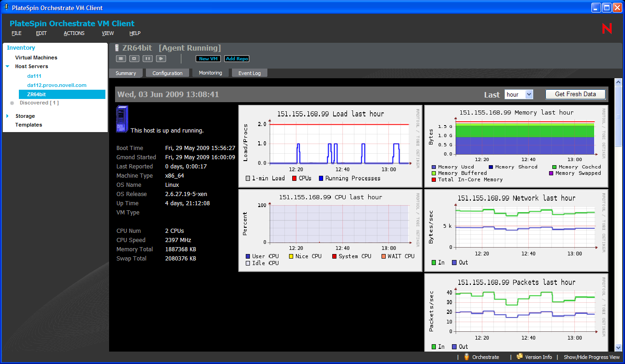Image resolution: width=625 pixels, height=364 pixels.
Task: Click the first stop (filled square) toolbar icon
Action: [x=121, y=58]
